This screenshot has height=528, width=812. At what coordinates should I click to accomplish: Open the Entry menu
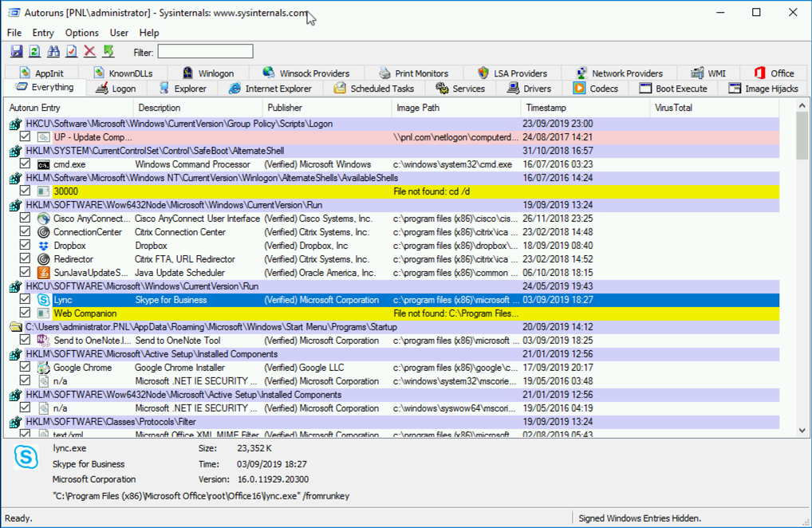click(43, 33)
